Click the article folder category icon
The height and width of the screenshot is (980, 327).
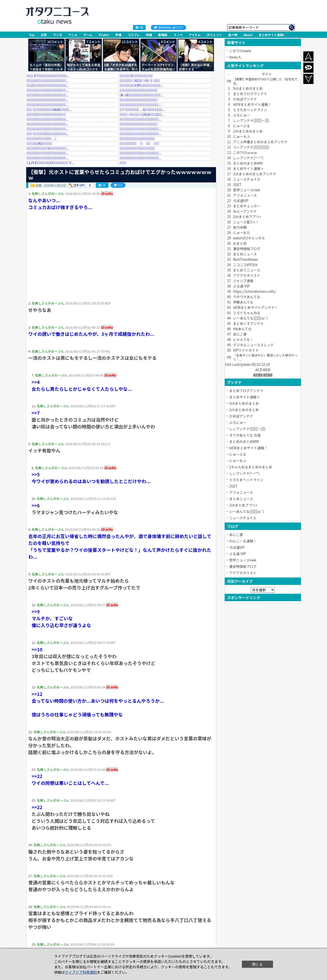point(32,186)
